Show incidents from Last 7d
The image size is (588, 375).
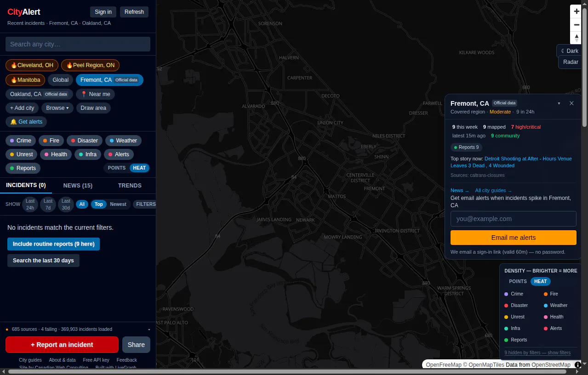[48, 204]
